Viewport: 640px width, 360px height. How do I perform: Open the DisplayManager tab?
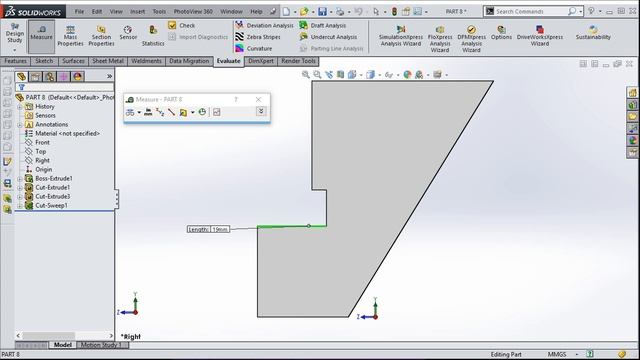78,76
